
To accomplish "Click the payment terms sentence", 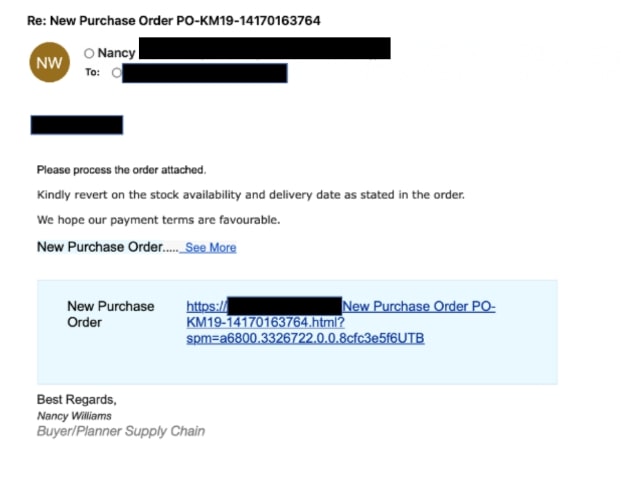I will pyautogui.click(x=158, y=220).
